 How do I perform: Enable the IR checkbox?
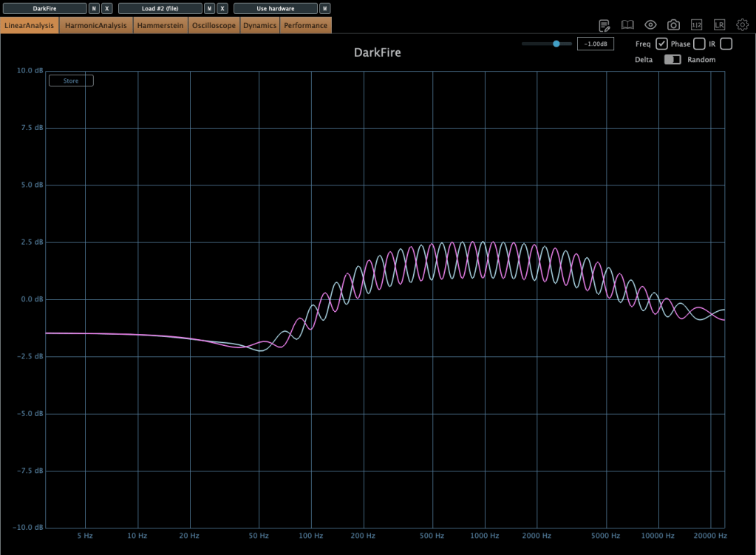coord(726,44)
